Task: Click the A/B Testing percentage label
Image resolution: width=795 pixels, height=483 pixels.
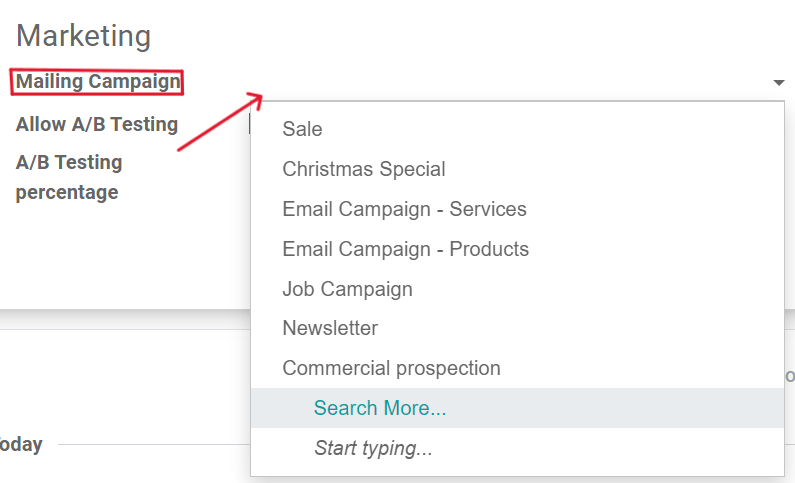Action: [x=69, y=177]
